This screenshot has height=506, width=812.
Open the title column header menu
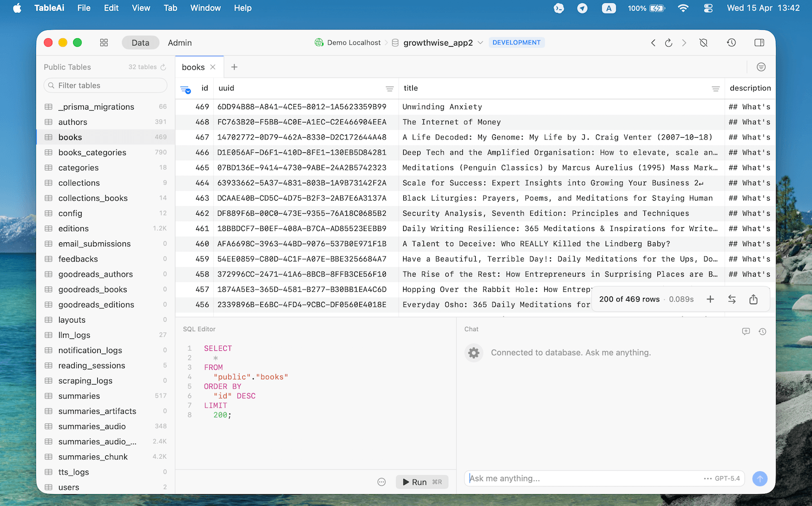715,89
